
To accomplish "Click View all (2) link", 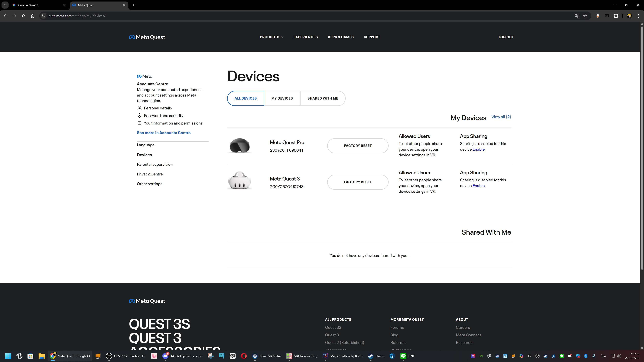I will point(501,117).
